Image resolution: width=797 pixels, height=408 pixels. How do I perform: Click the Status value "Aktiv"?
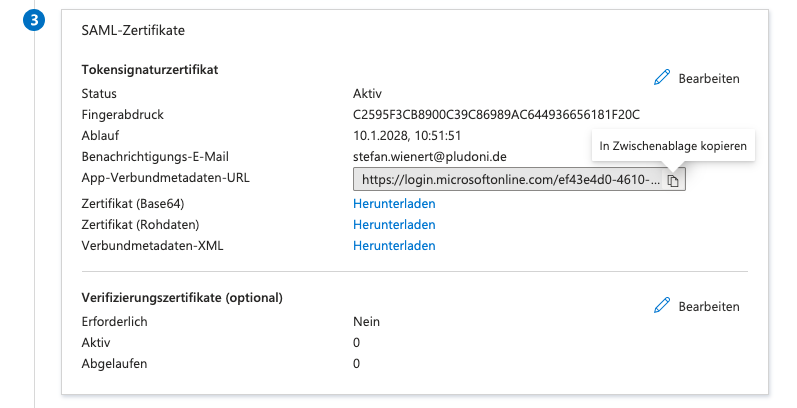pos(368,93)
